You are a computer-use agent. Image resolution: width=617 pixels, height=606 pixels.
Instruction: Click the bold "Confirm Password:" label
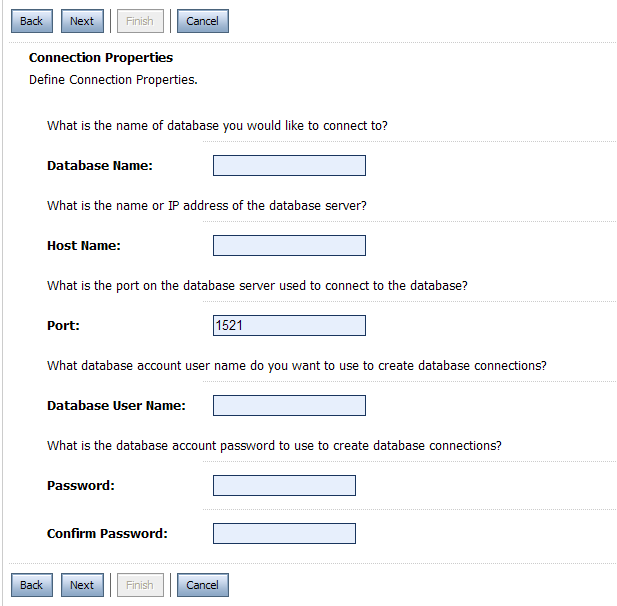107,534
